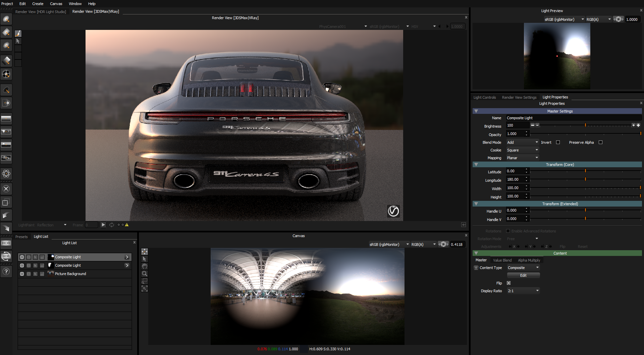Select the LightPaint brush tool in Render View
644x355 pixels.
(18, 33)
